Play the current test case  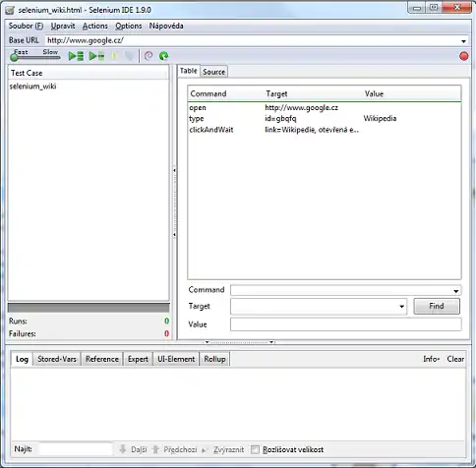pyautogui.click(x=96, y=56)
